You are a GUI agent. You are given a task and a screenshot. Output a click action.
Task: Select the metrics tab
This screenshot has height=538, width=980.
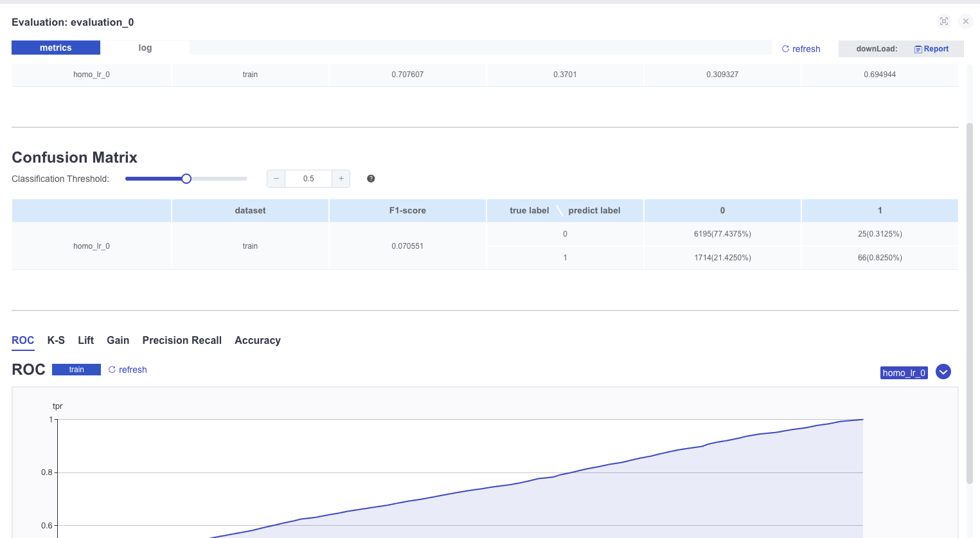click(x=56, y=48)
